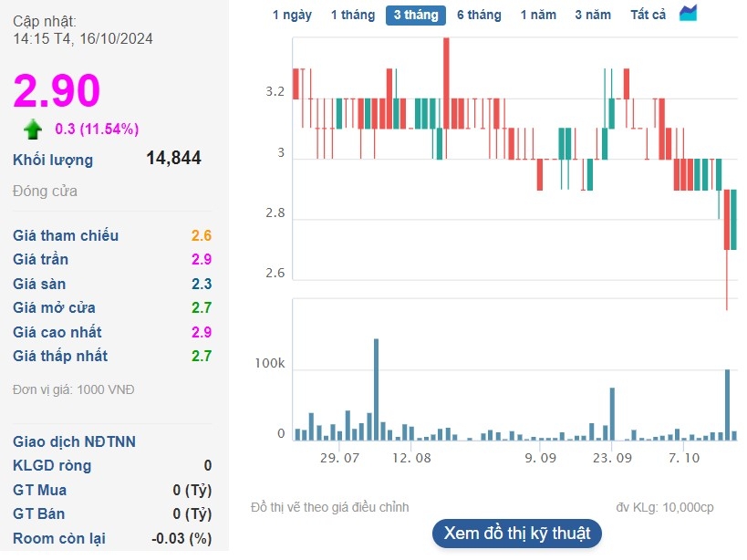
Task: Click the 'Đồ thị vẽ theo giá điều chỉnh' note
Action: [329, 507]
